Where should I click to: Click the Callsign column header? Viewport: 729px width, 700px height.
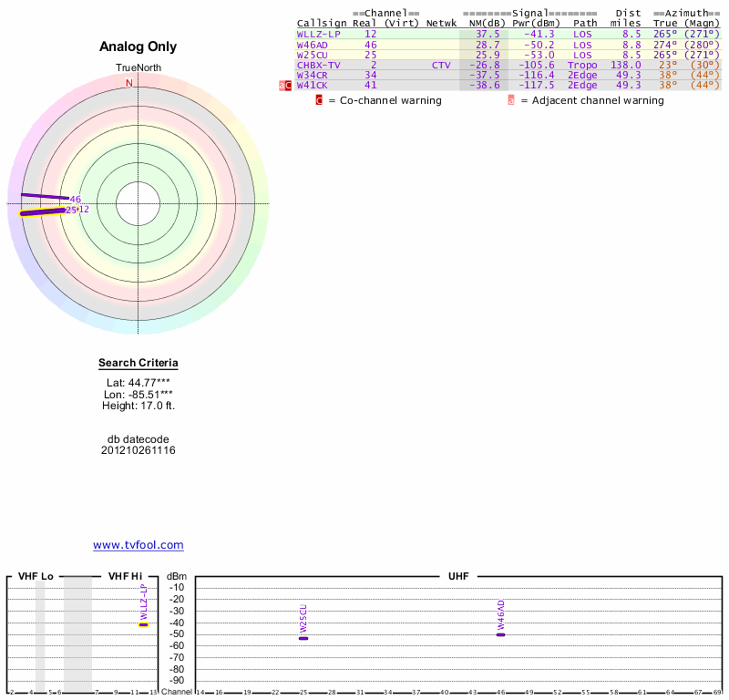(x=322, y=24)
